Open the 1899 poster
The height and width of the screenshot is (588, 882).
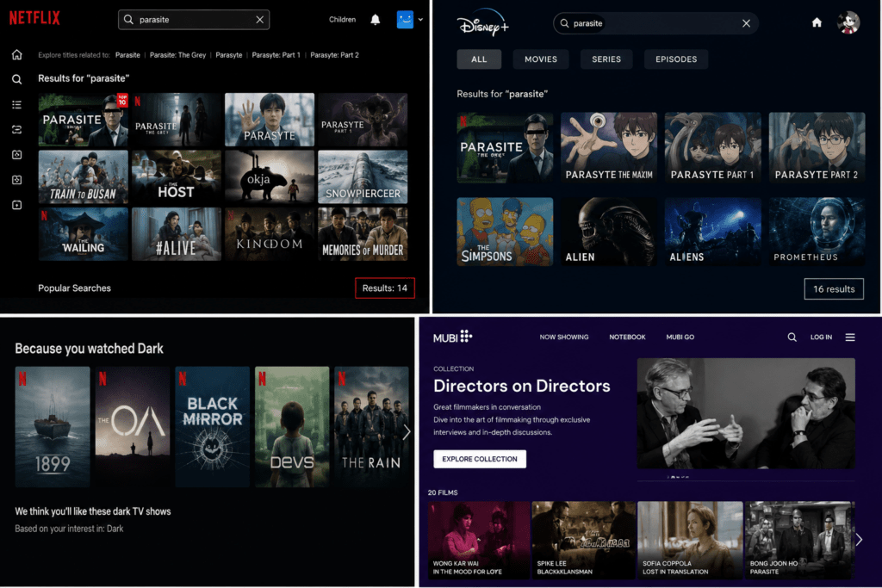53,427
